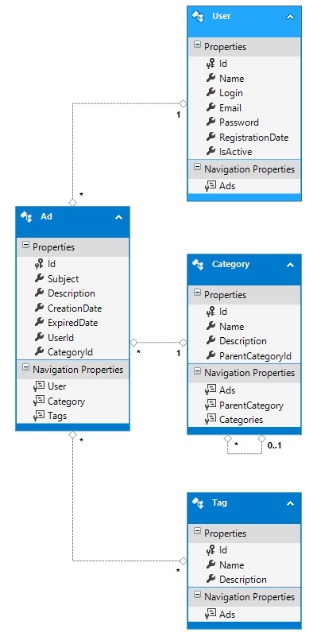Collapse Ad Properties section
The image size is (313, 644).
pos(26,245)
